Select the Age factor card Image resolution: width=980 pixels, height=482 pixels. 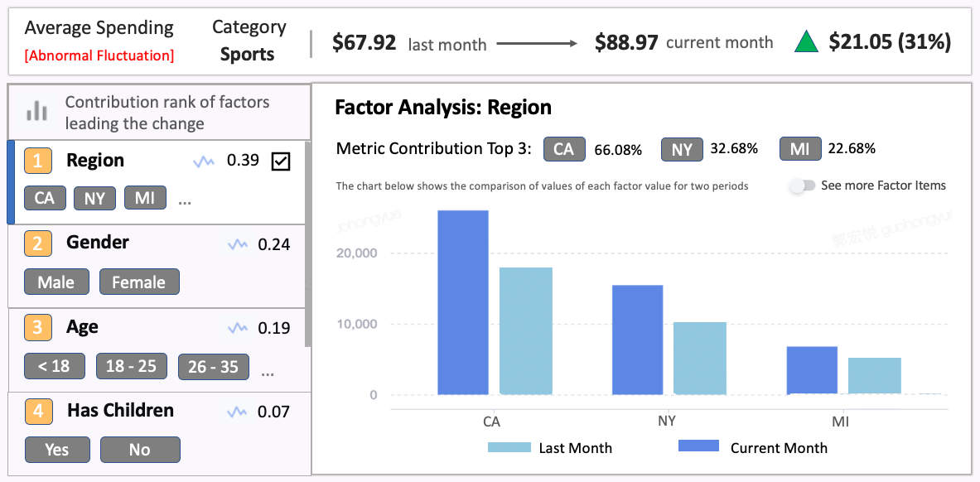[x=157, y=345]
